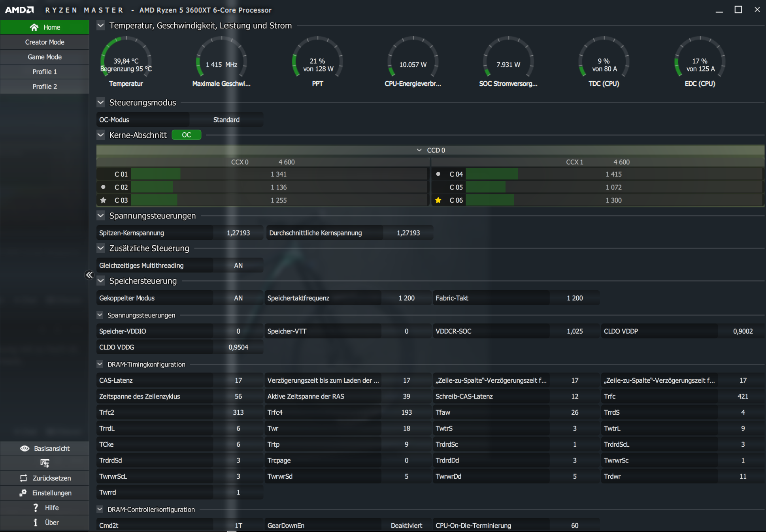Click the CAS-Latenz value field

point(238,380)
